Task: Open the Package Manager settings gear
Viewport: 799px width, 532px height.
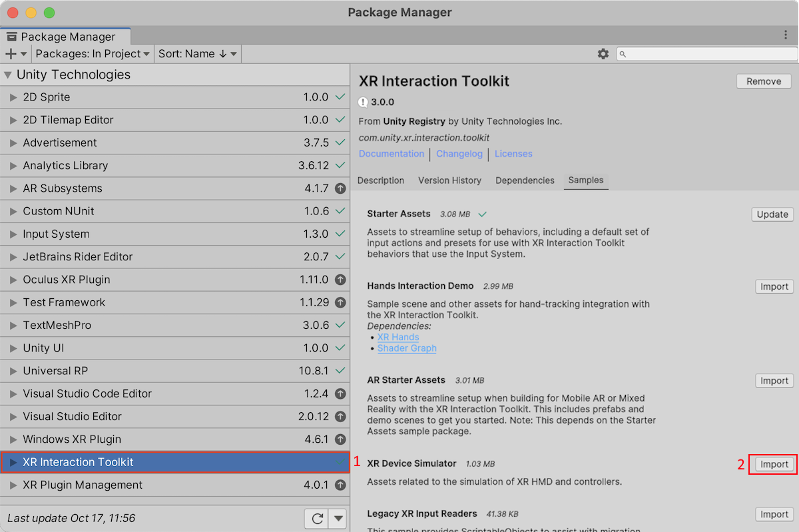Action: pos(603,54)
